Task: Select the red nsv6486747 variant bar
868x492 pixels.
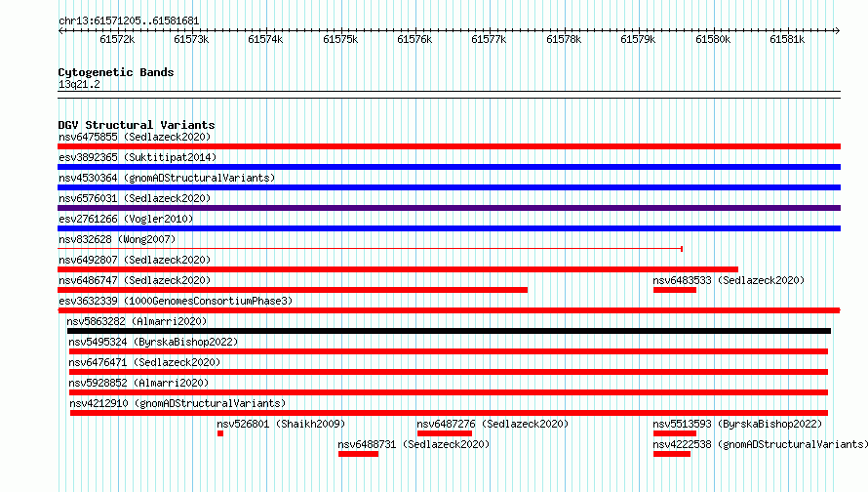Action: click(293, 290)
